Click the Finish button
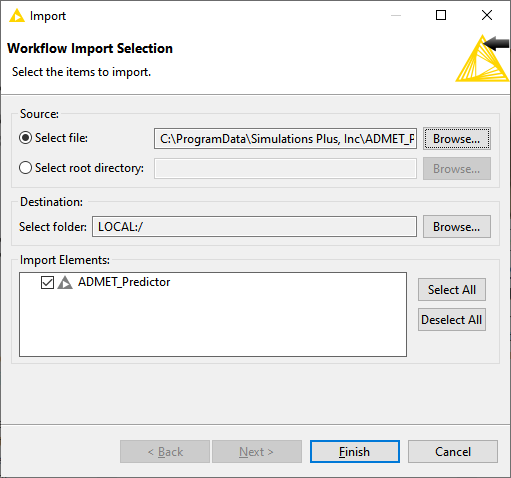Screen dimensions: 511x478 tap(355, 452)
